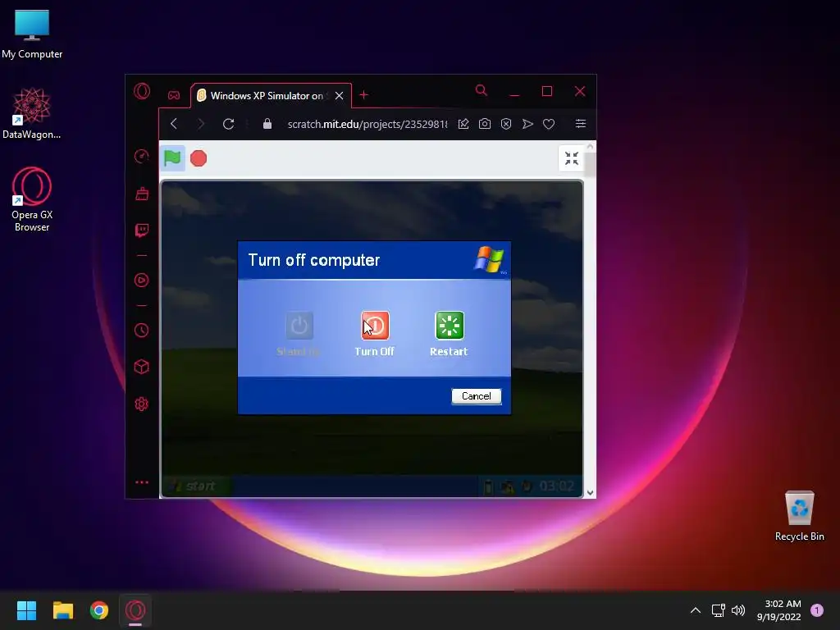Open GX Control speedometer in sidebar
This screenshot has height=630, width=840.
coord(141,157)
